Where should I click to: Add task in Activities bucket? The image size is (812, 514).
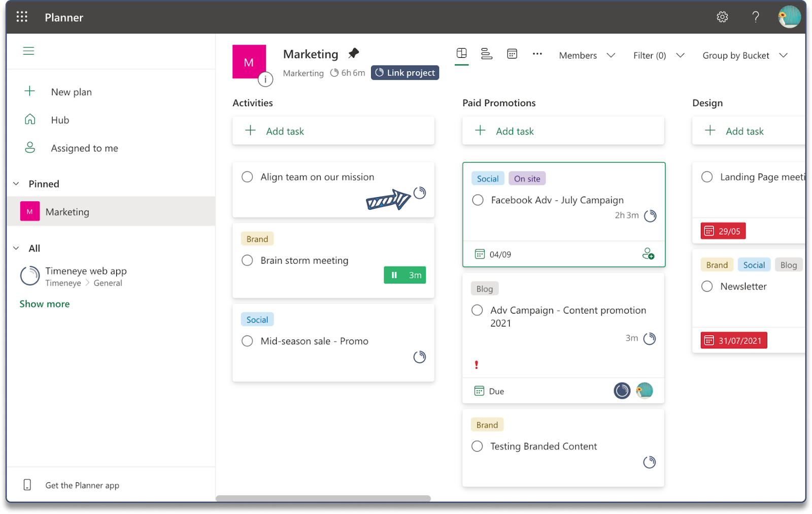pos(333,131)
